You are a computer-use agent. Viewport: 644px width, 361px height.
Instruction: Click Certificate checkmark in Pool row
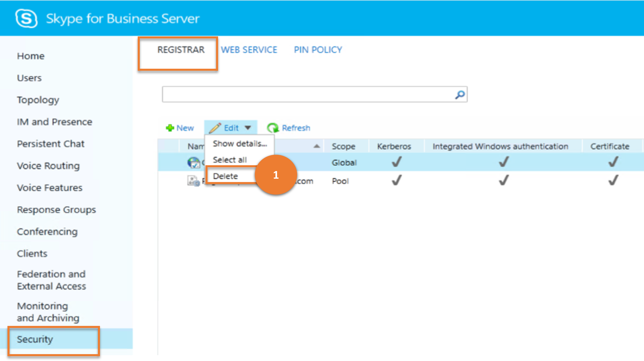613,180
